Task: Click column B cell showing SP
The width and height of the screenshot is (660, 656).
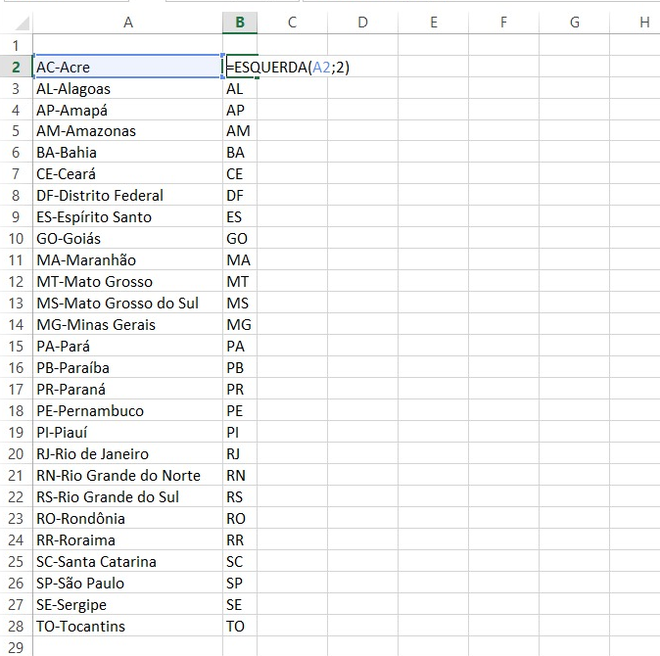Action: click(240, 583)
